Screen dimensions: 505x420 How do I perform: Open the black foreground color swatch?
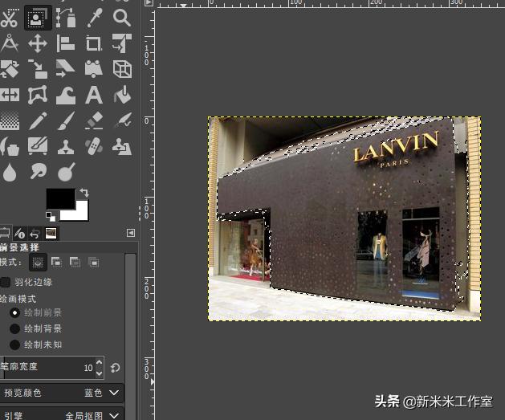60,198
